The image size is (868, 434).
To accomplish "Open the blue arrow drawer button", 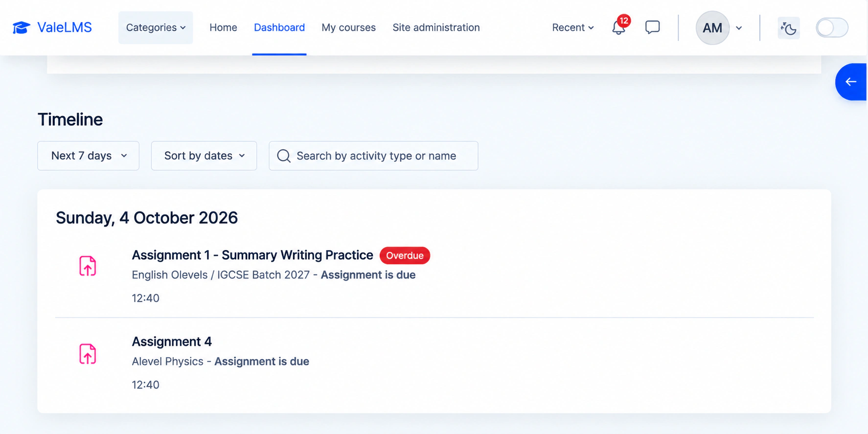I will 851,82.
